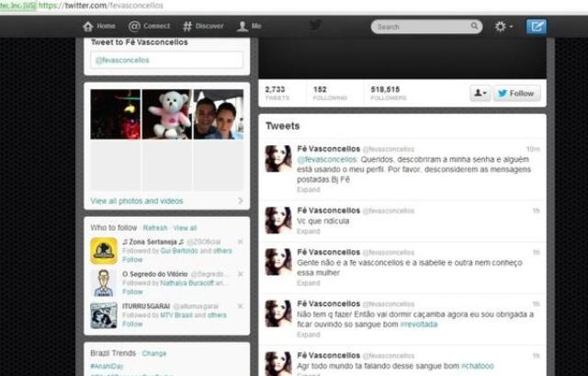Expand the tweet about descobriram a minha senha
The image size is (588, 376).
tap(309, 190)
